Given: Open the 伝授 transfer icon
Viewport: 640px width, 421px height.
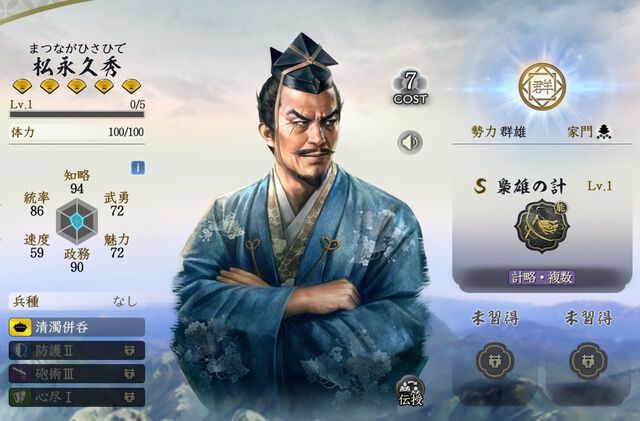Looking at the screenshot, I should [410, 391].
